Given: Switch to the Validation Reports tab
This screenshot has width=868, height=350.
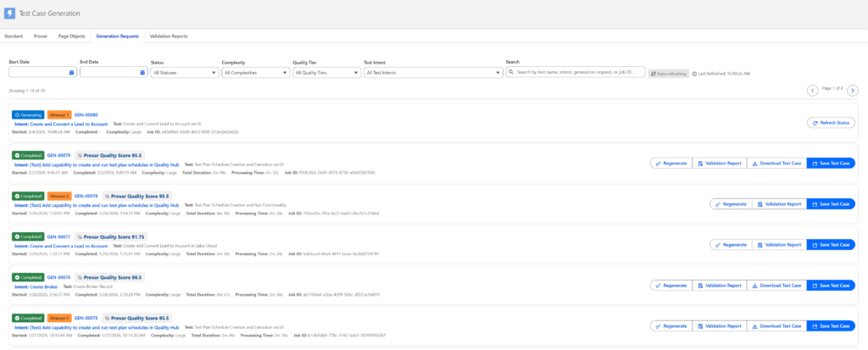Looking at the screenshot, I should (168, 36).
